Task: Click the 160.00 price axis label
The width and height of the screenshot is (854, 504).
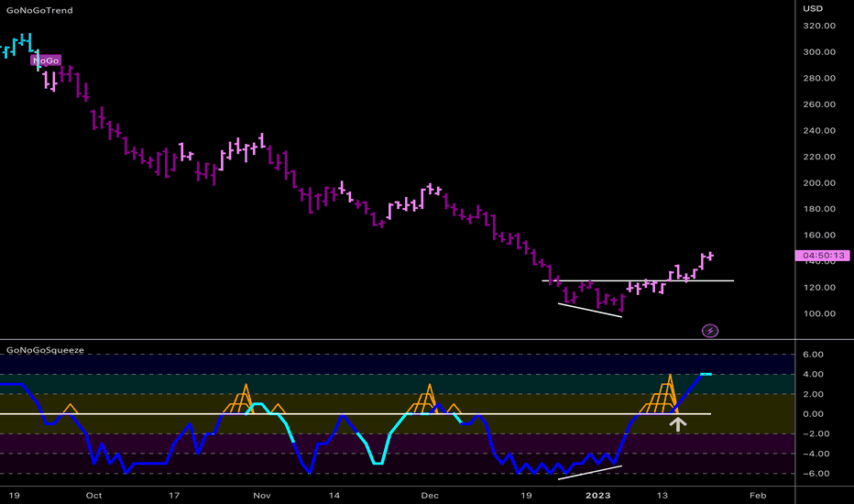Action: 819,235
